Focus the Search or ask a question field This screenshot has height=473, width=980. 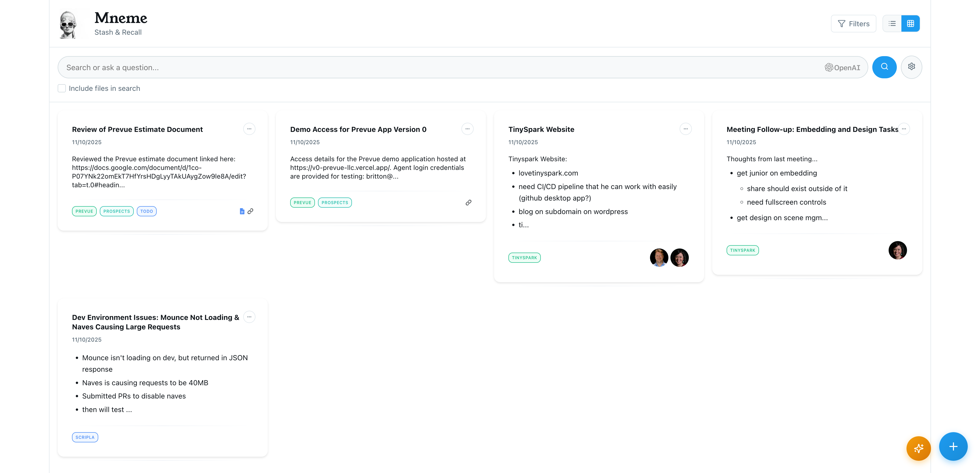419,67
